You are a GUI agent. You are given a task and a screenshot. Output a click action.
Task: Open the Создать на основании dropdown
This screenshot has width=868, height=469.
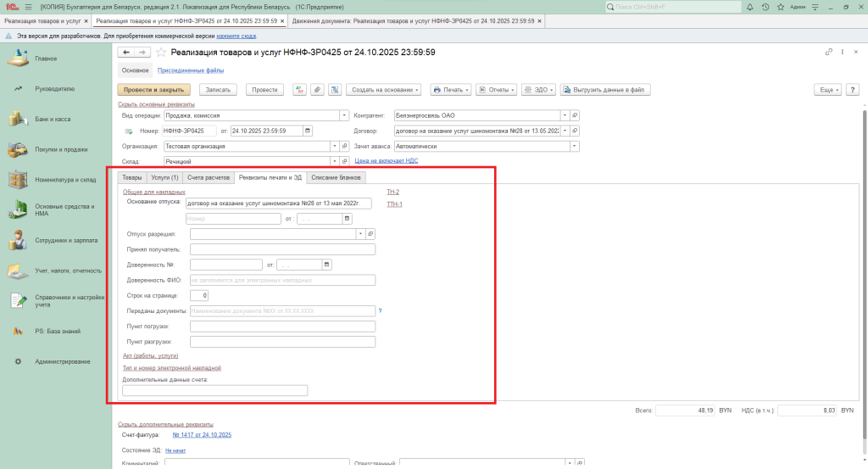(x=386, y=89)
